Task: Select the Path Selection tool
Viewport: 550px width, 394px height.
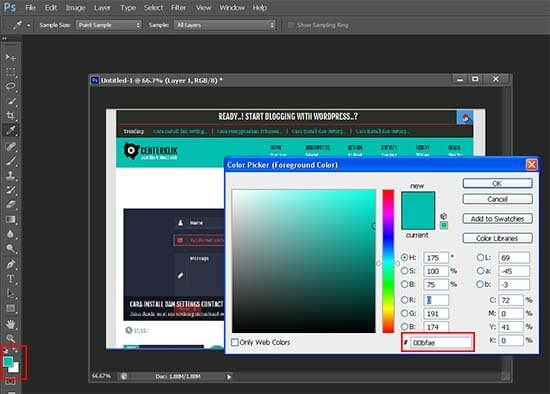Action: point(11,293)
